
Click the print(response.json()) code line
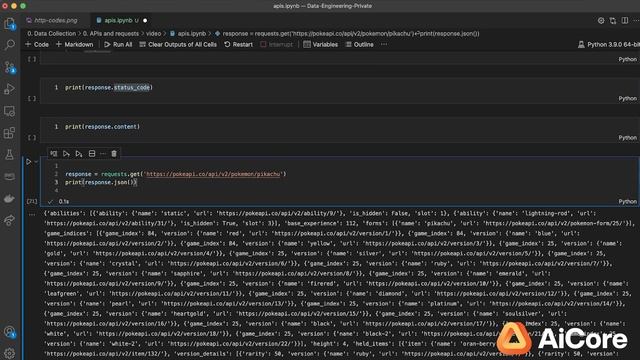[x=101, y=182]
